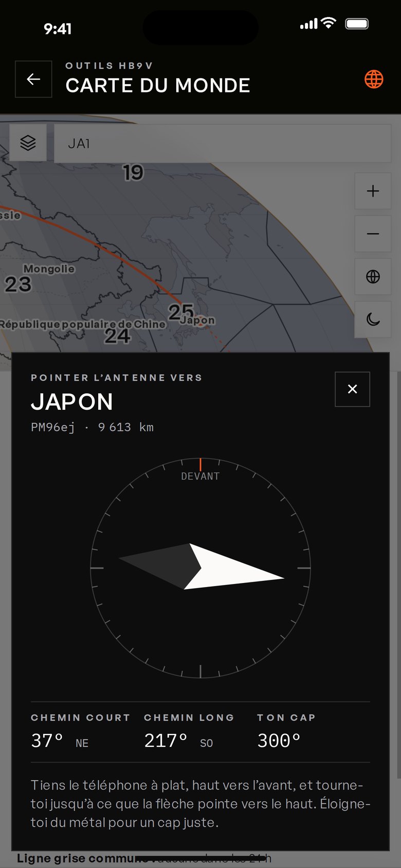Focus the JA1 callsign search field
The height and width of the screenshot is (868, 401).
pos(223,143)
